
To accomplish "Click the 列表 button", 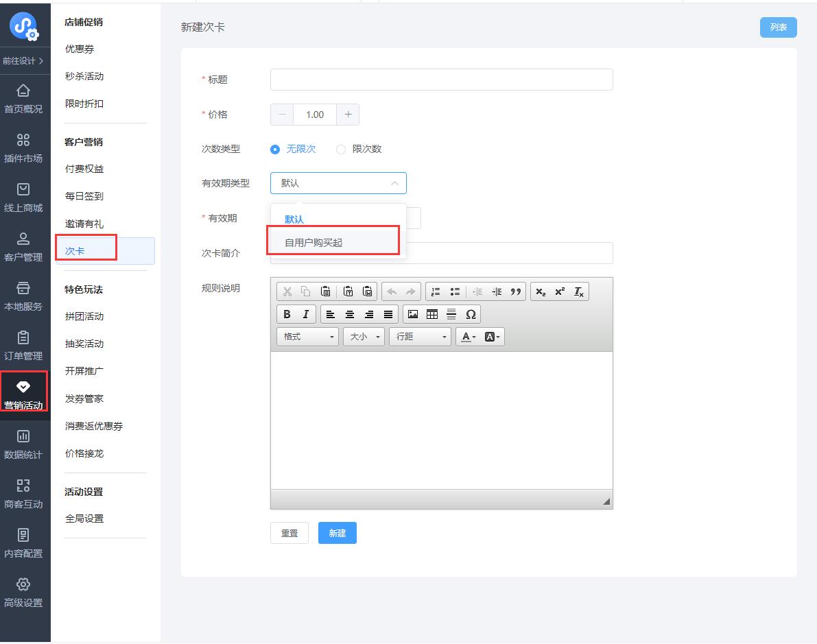I will click(x=778, y=27).
